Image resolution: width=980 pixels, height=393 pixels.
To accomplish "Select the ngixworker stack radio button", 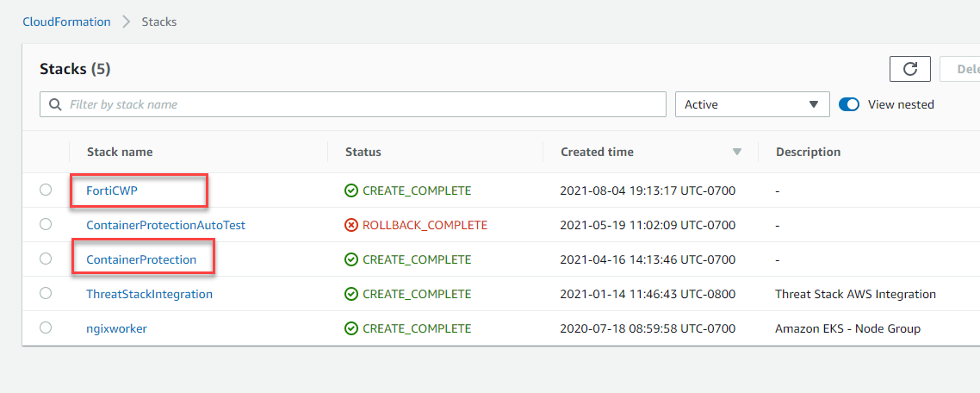I will [46, 328].
